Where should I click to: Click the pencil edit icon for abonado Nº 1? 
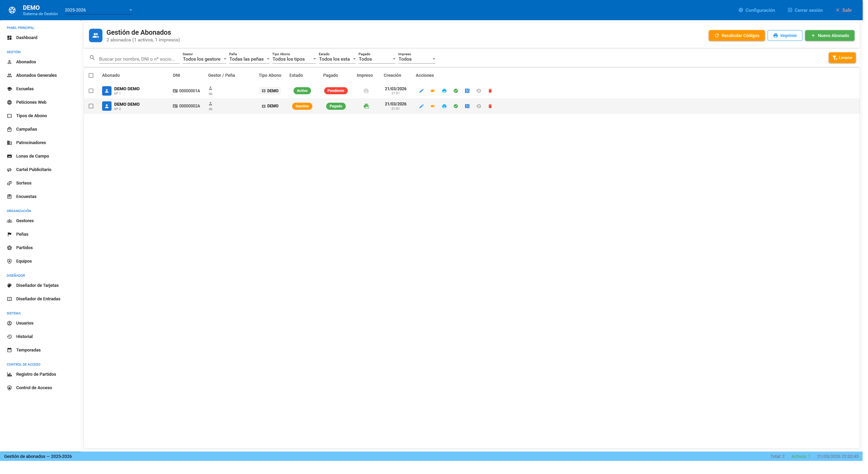(421, 91)
